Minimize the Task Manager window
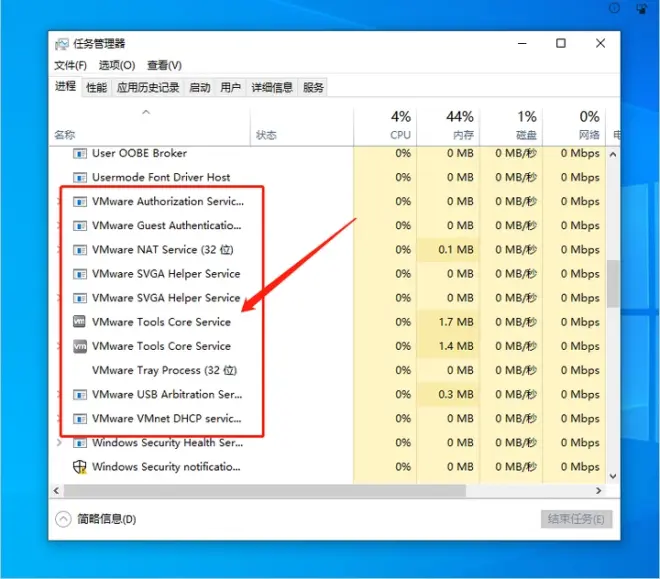Viewport: 660px width, 579px height. point(522,43)
